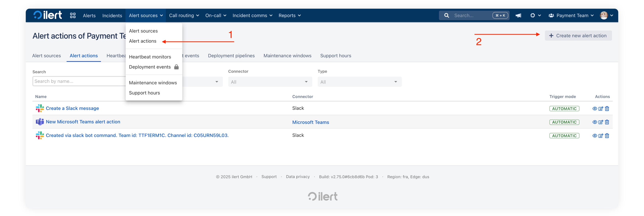The width and height of the screenshot is (644, 216).
Task: Click eye icon for Microsoft Teams action
Action: 595,122
